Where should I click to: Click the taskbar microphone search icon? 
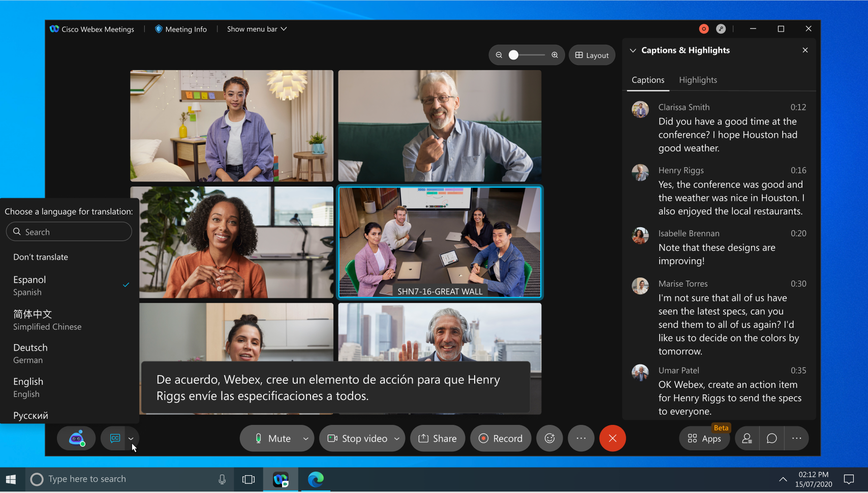[222, 479]
